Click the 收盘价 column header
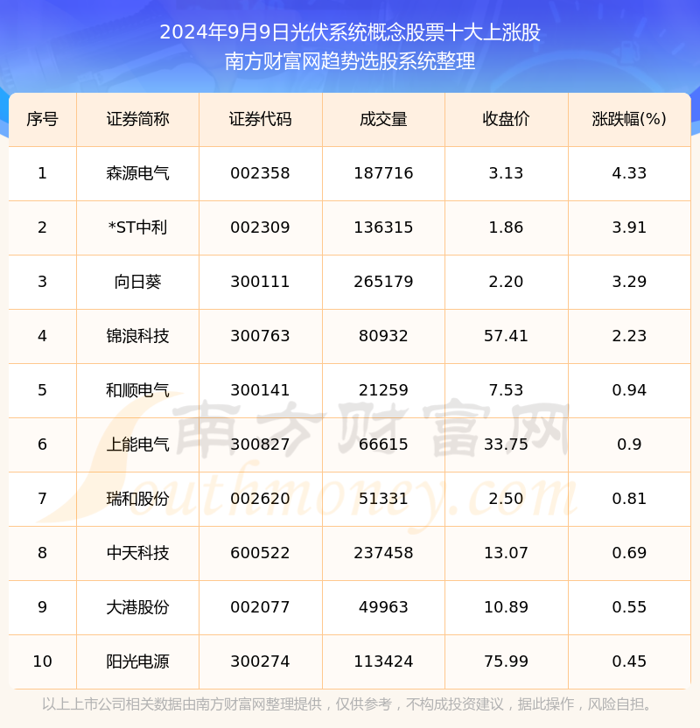Viewport: 700px width, 728px height. pyautogui.click(x=506, y=119)
